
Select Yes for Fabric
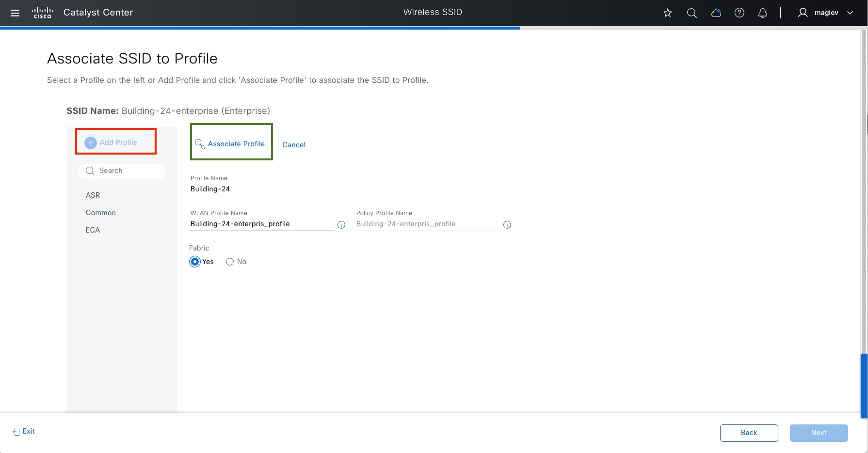coord(195,262)
